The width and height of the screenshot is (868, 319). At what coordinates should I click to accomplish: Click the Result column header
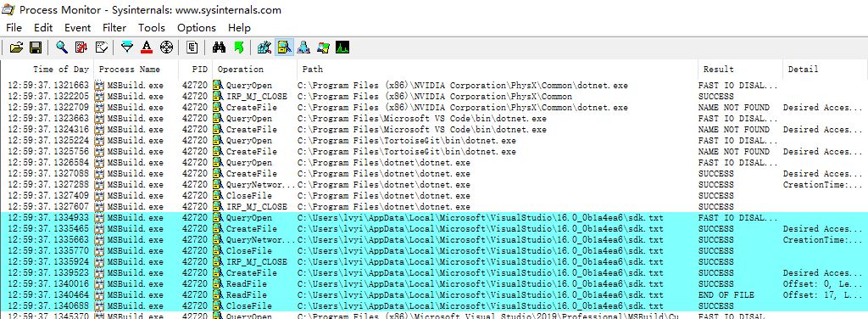pos(740,70)
